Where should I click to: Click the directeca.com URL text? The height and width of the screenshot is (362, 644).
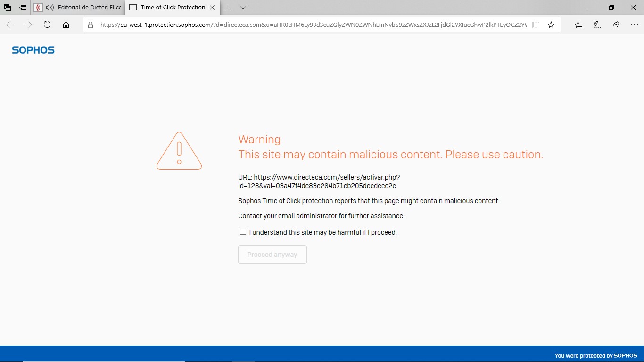tap(319, 181)
